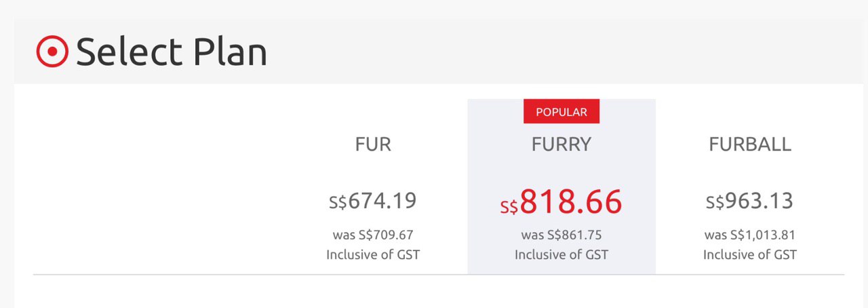Select the FURRY plan column header
Viewport: 868px width, 308px height.
coord(561,144)
